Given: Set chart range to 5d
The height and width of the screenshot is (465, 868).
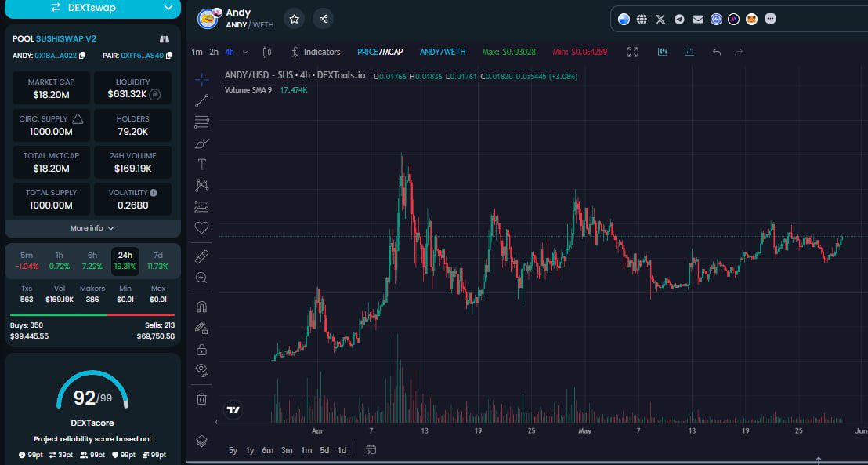Looking at the screenshot, I should (324, 451).
